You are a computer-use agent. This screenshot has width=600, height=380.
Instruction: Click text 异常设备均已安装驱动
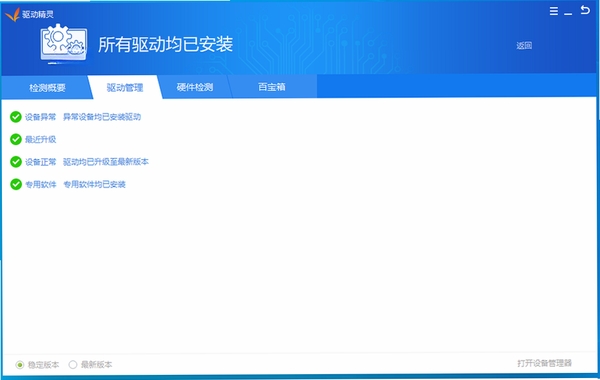click(102, 117)
